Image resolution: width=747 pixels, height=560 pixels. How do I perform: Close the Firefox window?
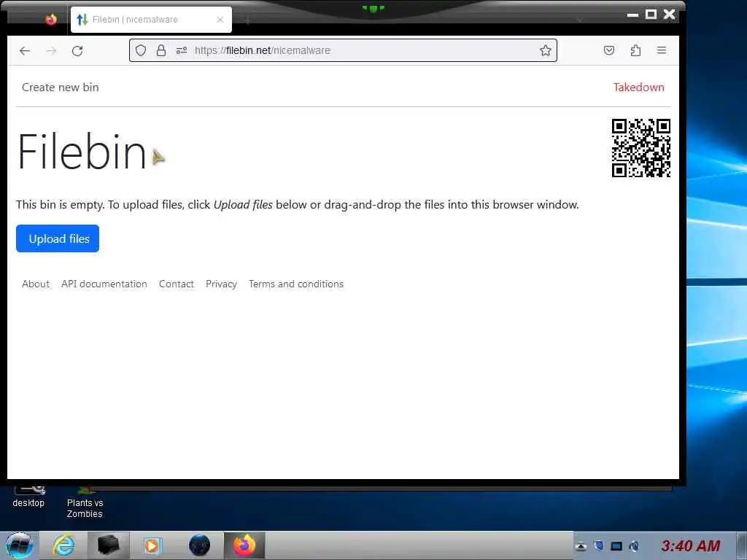click(670, 15)
